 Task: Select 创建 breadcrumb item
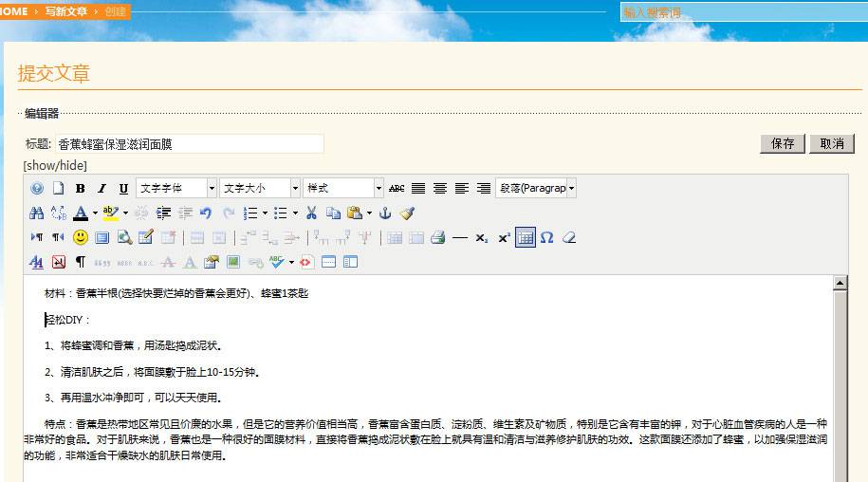(x=115, y=11)
